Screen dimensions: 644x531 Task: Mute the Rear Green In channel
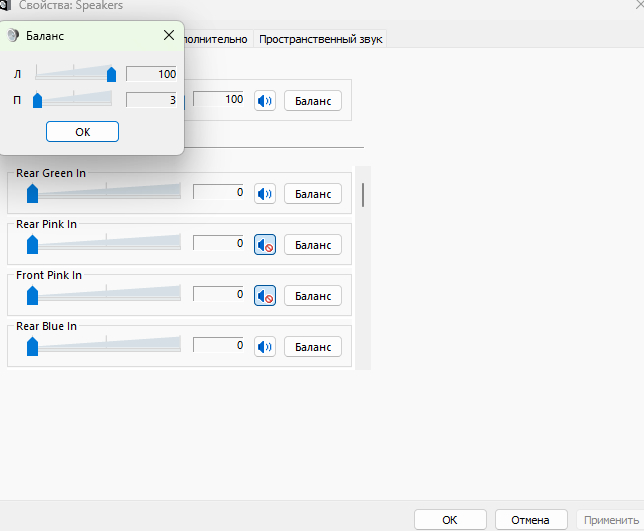click(x=264, y=193)
